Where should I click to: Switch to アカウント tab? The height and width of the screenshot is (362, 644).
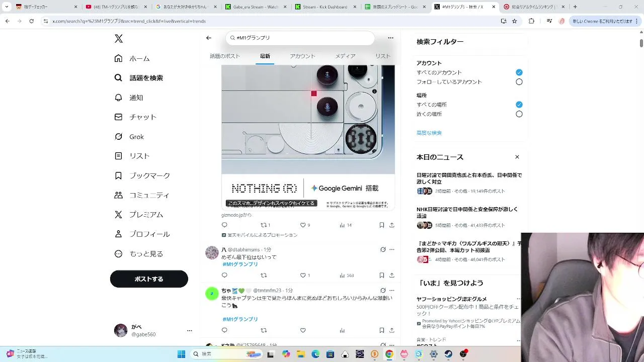(302, 56)
